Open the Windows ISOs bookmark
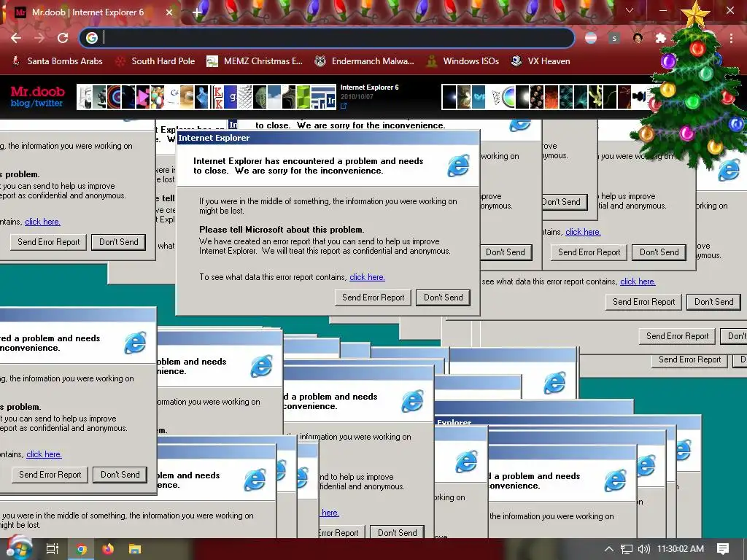This screenshot has width=747, height=560. [x=462, y=61]
